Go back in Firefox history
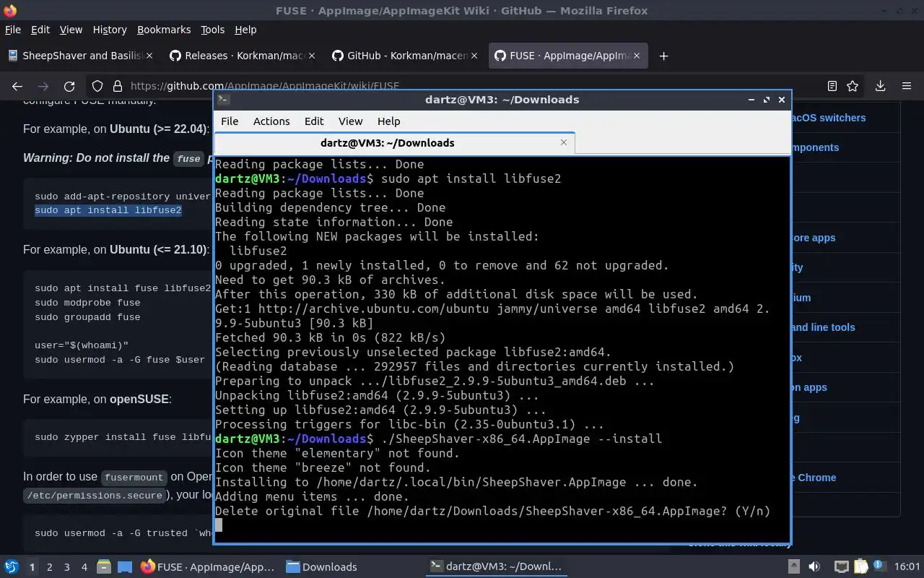Viewport: 924px width, 578px height. click(17, 86)
